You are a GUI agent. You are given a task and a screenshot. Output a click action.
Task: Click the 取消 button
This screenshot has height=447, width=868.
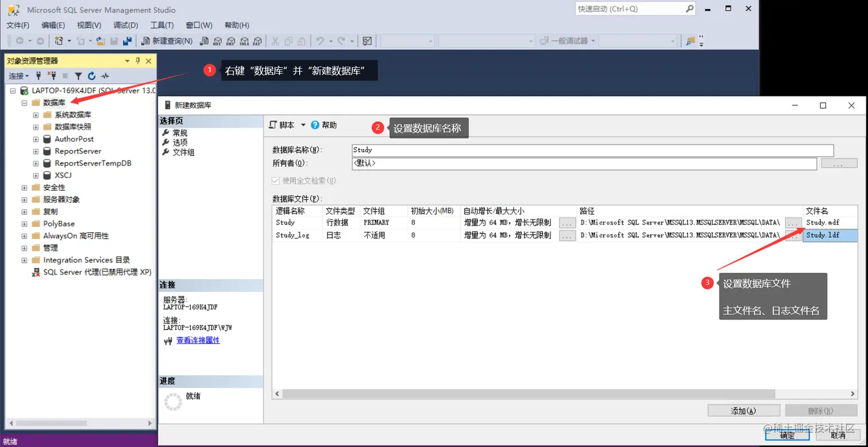coord(838,436)
